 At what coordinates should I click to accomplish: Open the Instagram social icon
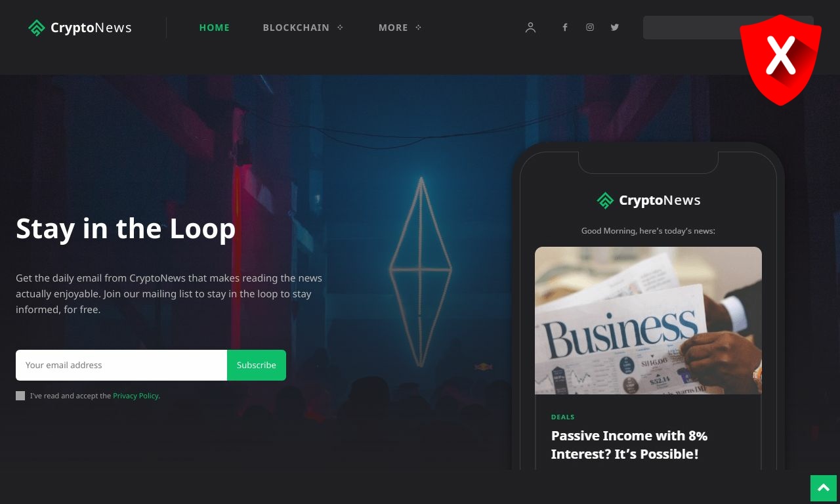click(590, 28)
